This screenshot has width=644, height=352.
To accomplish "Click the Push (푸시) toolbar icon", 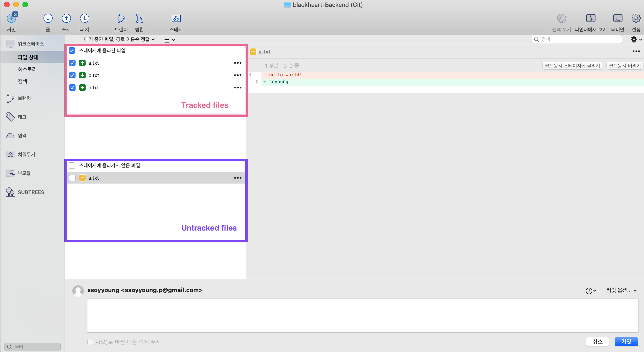I will [66, 19].
